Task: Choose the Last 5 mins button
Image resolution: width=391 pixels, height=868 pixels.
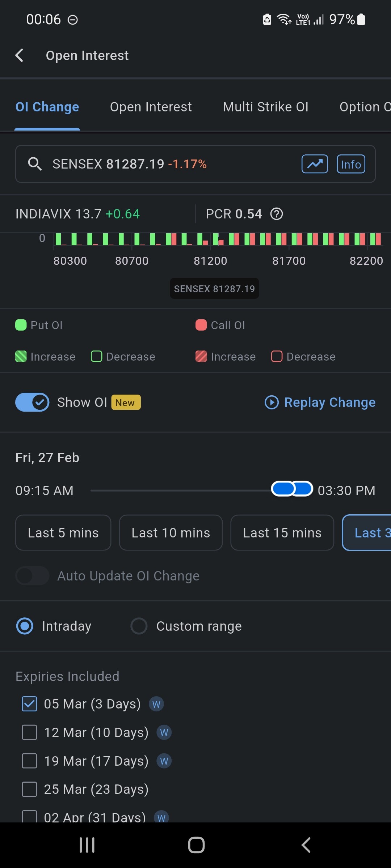Action: tap(63, 533)
